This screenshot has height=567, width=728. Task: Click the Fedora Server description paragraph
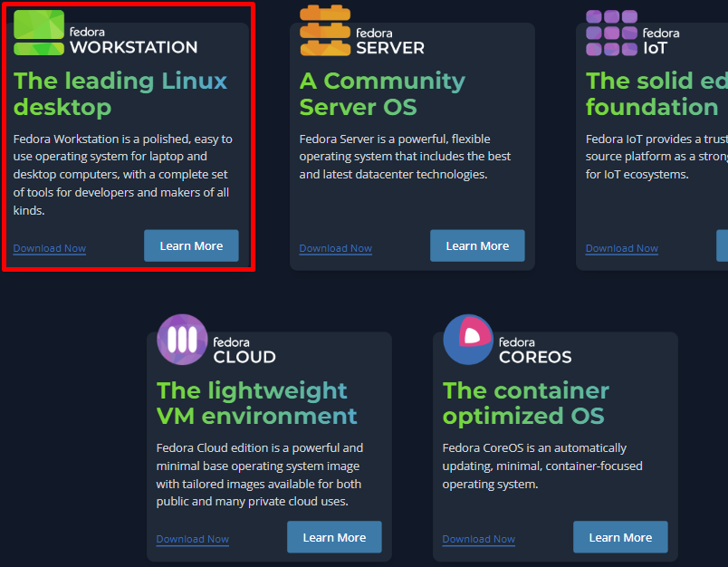405,157
